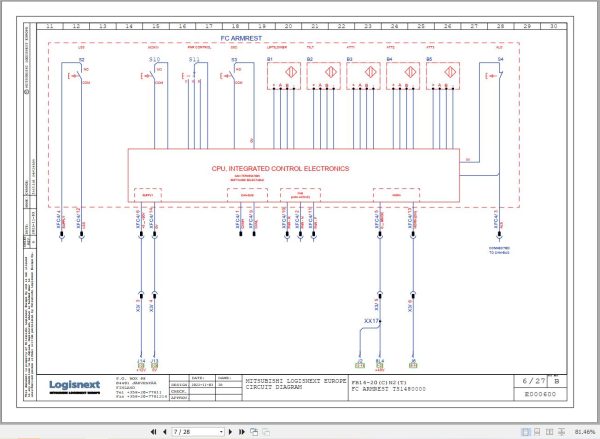Viewport: 600px width, 439px height.
Task: Click the FC ARMREST title in diagram
Action: click(241, 38)
